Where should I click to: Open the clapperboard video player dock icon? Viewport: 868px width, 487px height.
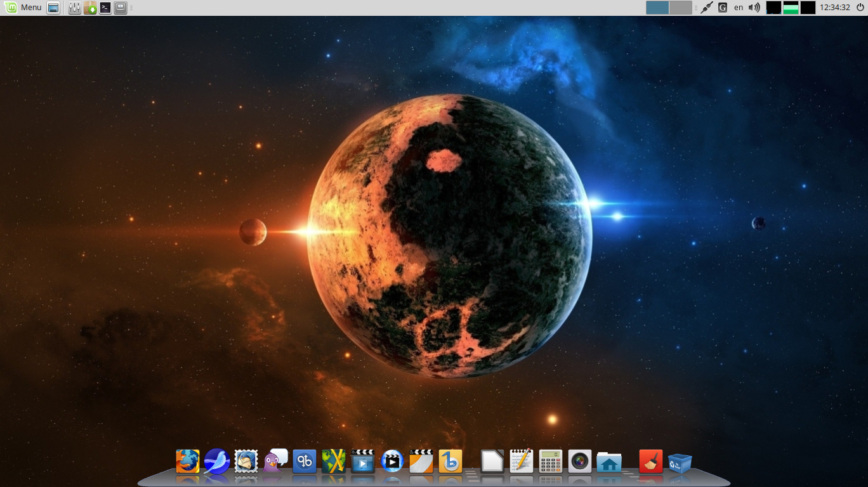pos(363,461)
